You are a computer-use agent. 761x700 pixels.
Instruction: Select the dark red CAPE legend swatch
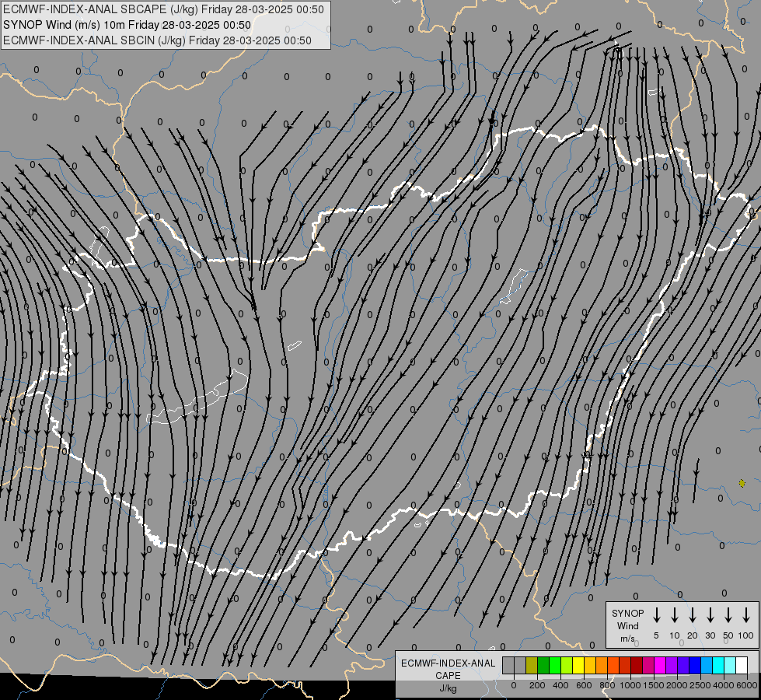[x=637, y=665]
